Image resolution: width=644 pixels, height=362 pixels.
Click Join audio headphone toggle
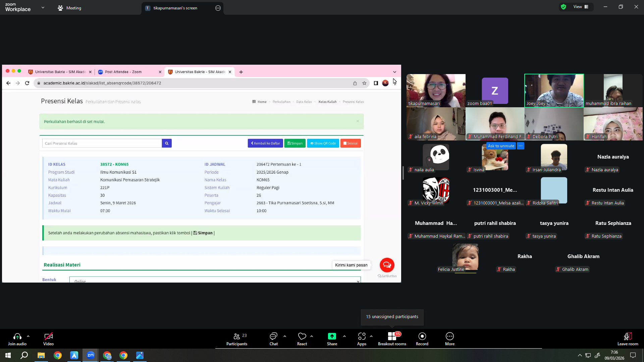coord(17,339)
